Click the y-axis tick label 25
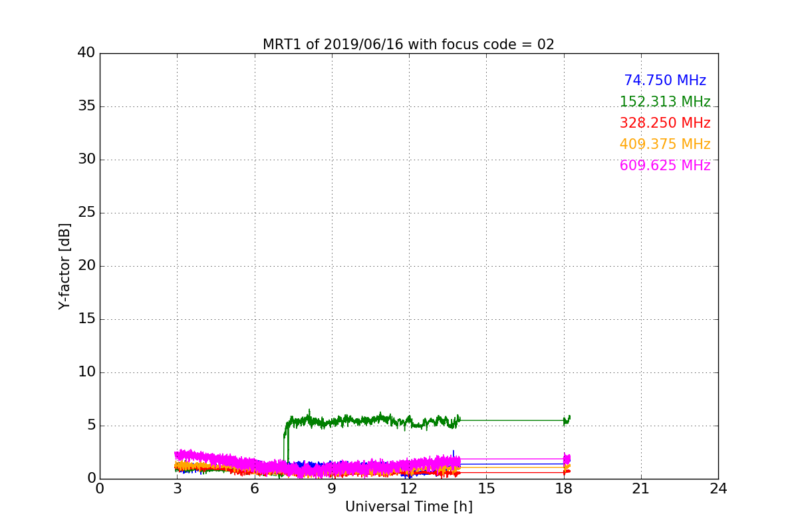Viewport: 798px width, 532px height. pos(86,213)
